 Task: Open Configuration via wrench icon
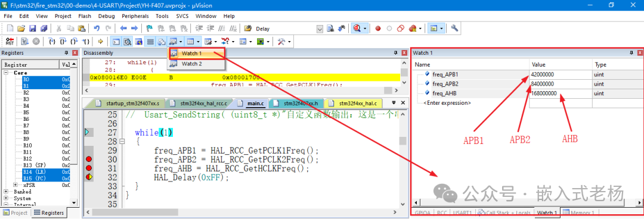454,29
